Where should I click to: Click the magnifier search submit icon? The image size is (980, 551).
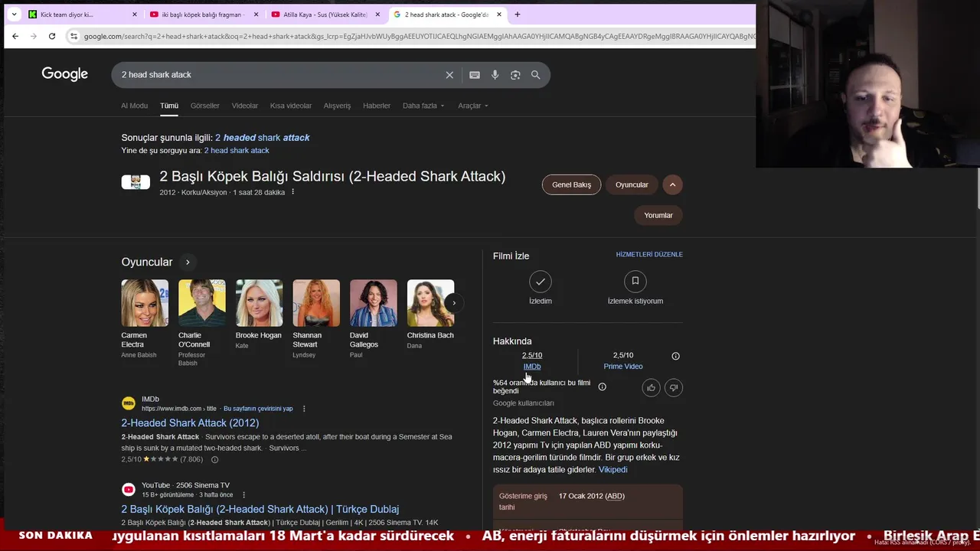point(536,75)
